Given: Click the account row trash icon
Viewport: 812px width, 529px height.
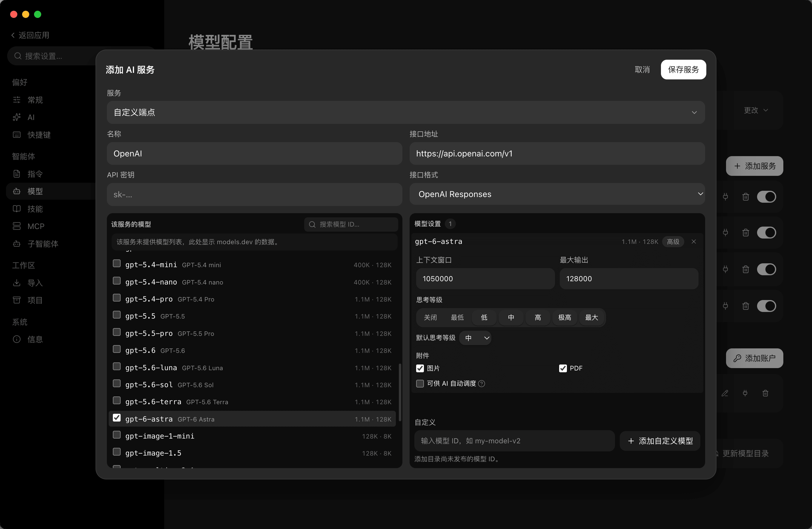Looking at the screenshot, I should point(765,393).
